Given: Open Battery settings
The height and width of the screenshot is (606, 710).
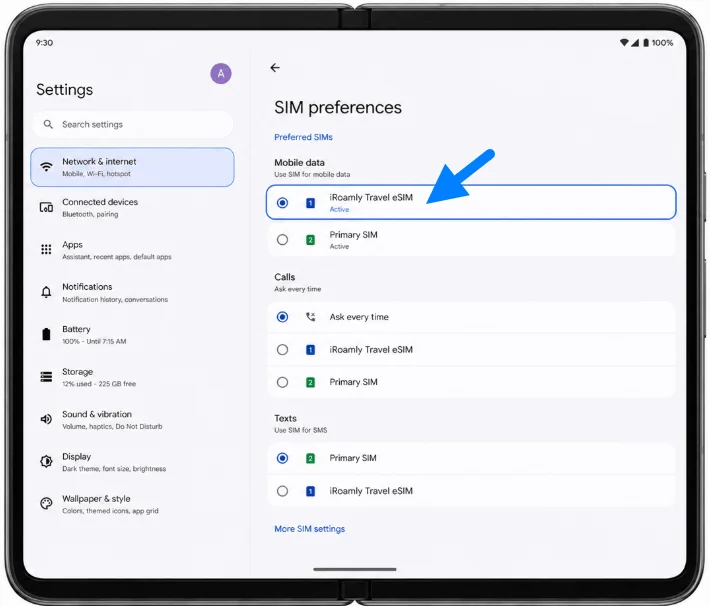Looking at the screenshot, I should click(132, 335).
